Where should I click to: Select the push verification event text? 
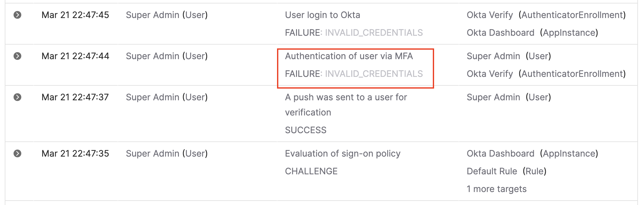346,97
